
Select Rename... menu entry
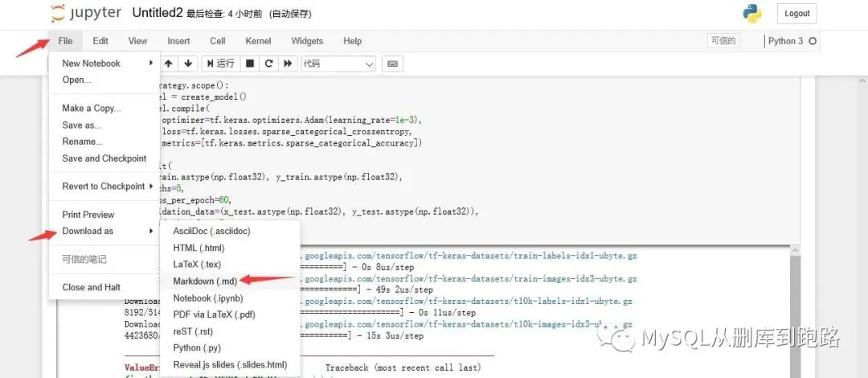(x=104, y=142)
